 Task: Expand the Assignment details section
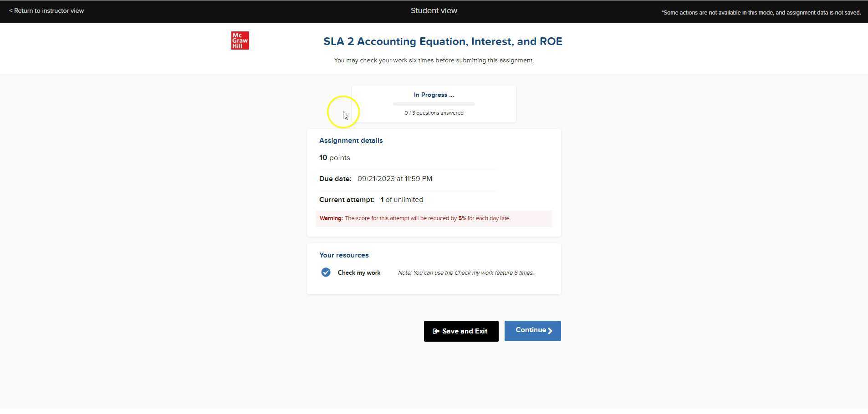coord(351,140)
